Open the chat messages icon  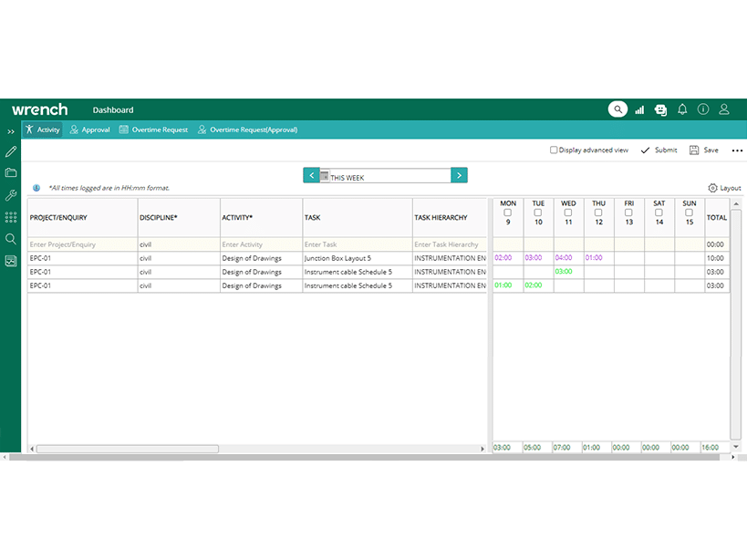point(660,110)
